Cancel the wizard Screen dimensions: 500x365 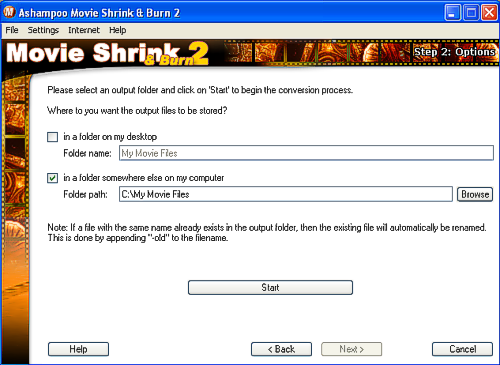(462, 349)
